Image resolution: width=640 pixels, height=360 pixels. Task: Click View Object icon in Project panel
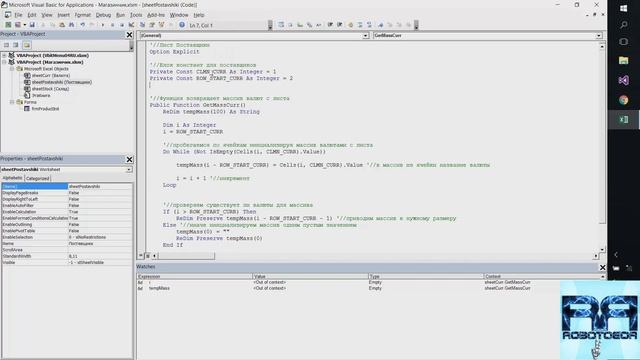(x=16, y=45)
